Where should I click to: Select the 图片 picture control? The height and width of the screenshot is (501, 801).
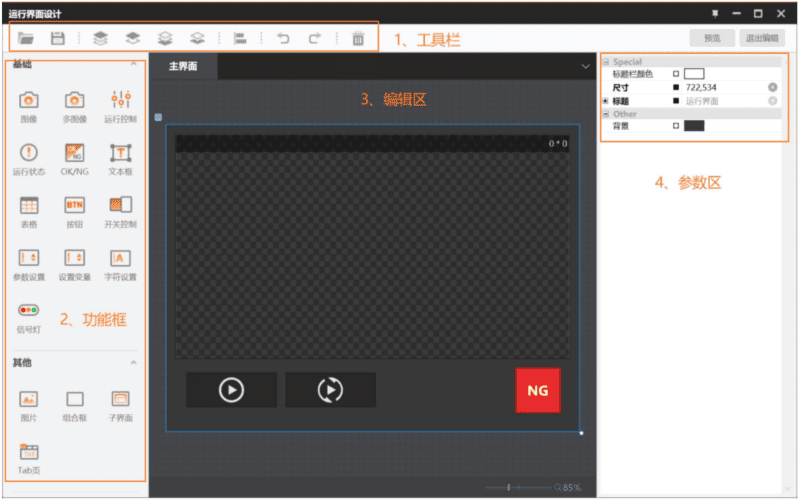[29, 405]
